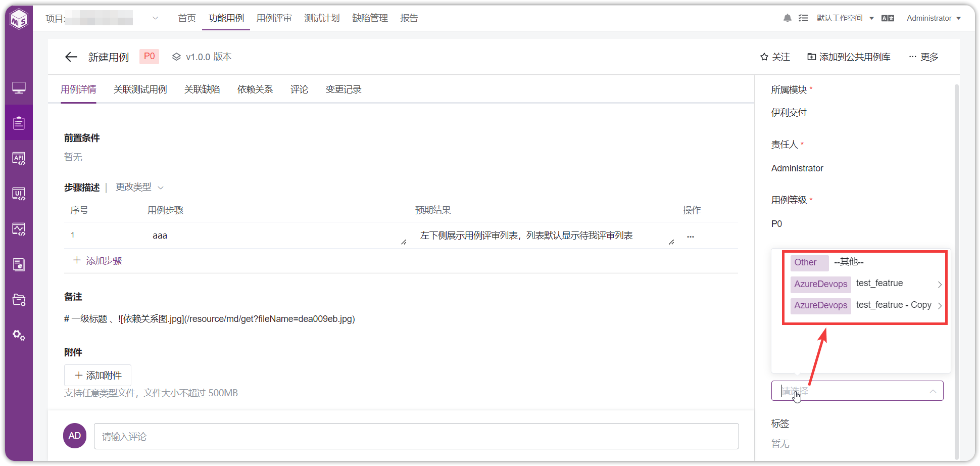The height and width of the screenshot is (466, 980).
Task: Open 测试计划 in top navigation
Action: [322, 18]
